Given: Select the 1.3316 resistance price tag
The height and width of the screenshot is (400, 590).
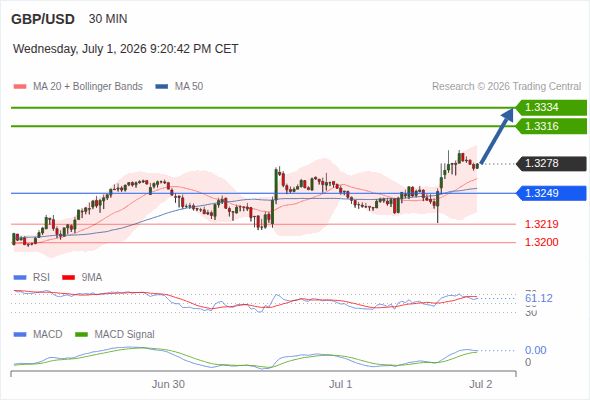Looking at the screenshot, I should click(x=551, y=126).
